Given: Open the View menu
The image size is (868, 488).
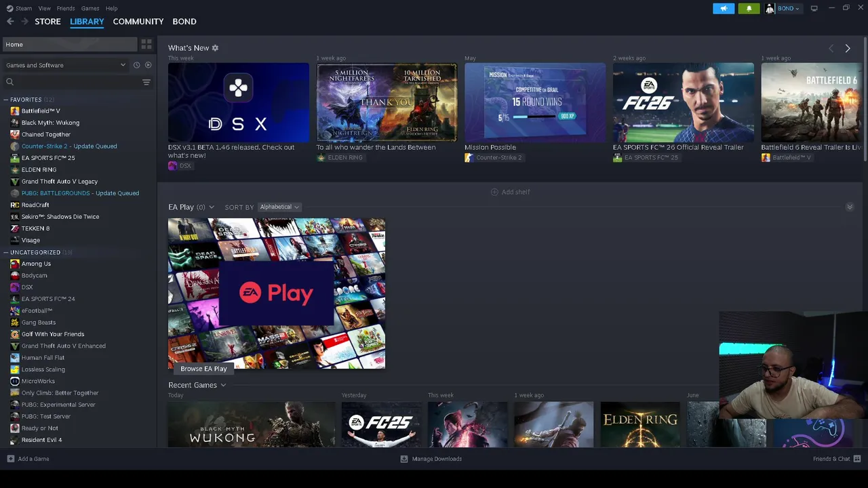Looking at the screenshot, I should [x=45, y=8].
